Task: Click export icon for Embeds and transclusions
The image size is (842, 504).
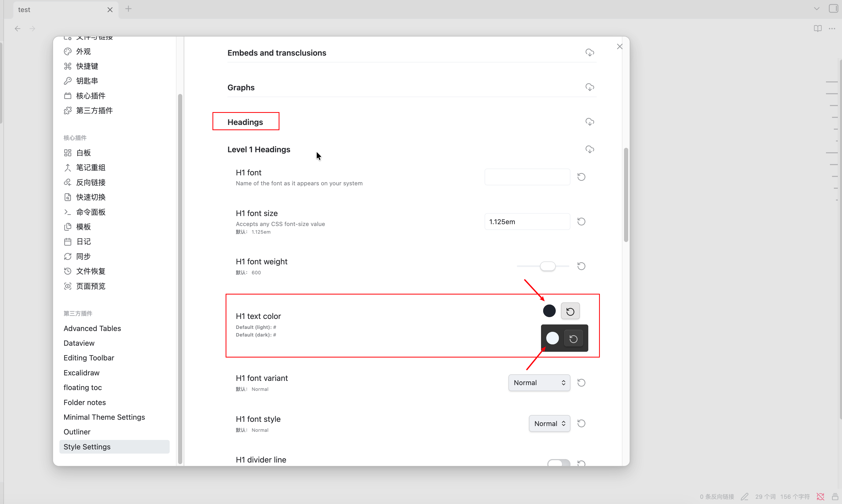Action: pos(590,53)
